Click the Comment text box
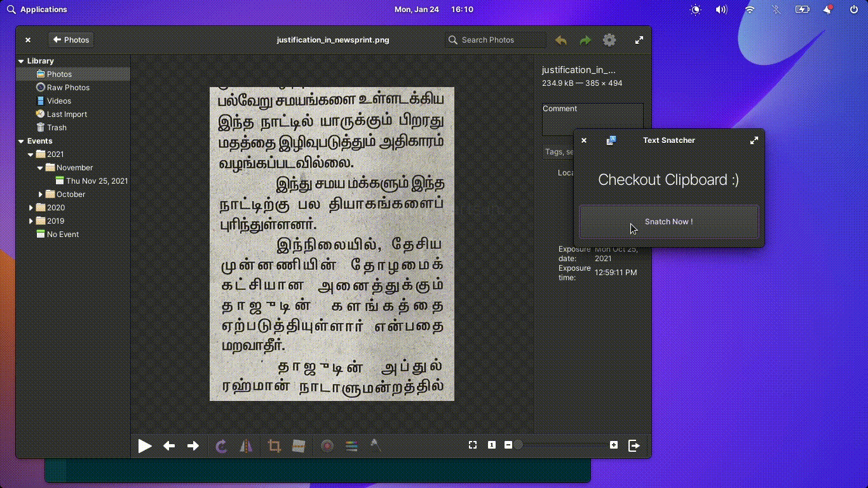Image resolution: width=868 pixels, height=488 pixels. pyautogui.click(x=592, y=119)
